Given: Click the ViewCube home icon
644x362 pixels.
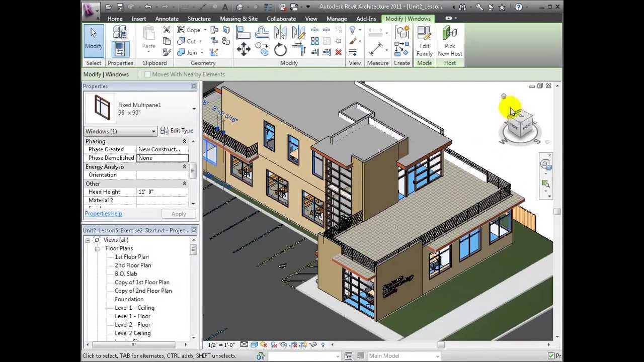Looking at the screenshot, I should 504,96.
